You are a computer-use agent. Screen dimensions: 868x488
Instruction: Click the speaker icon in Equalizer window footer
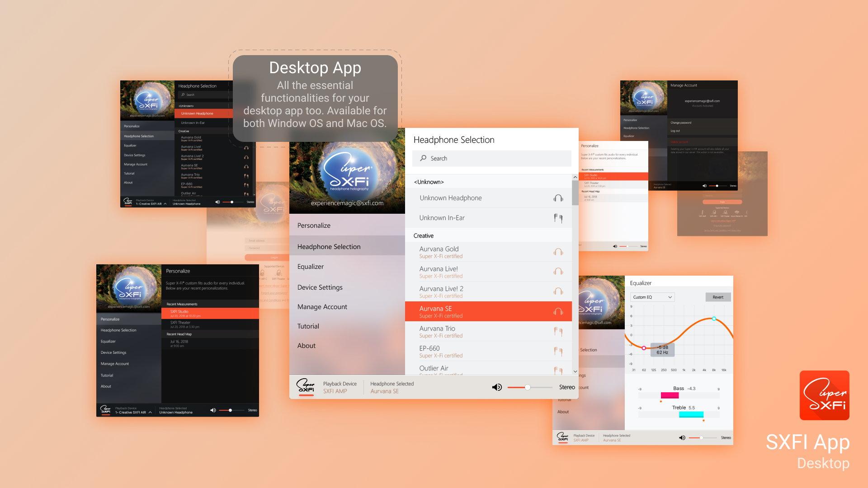pos(682,438)
